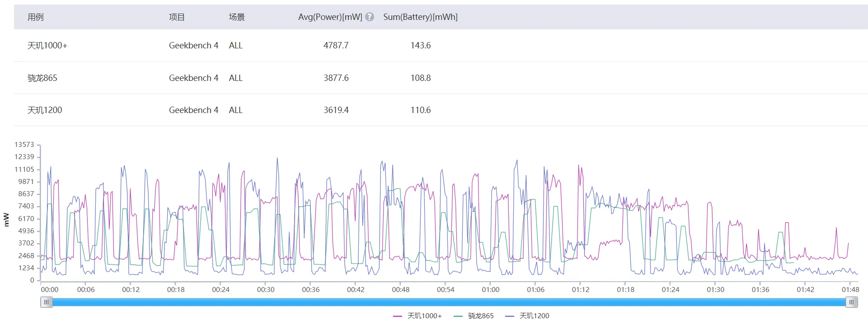Screen dimensions: 868x325
Task: Toggle the 天玑1200 series in the chart legend
Action: pyautogui.click(x=527, y=316)
